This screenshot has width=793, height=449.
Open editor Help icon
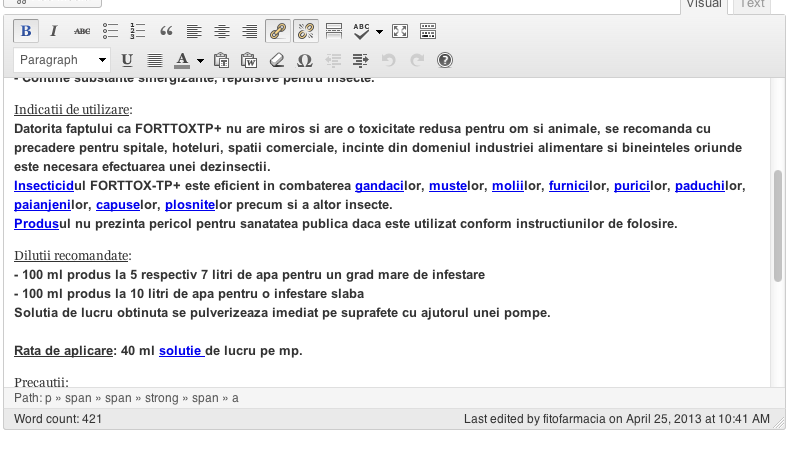point(445,60)
